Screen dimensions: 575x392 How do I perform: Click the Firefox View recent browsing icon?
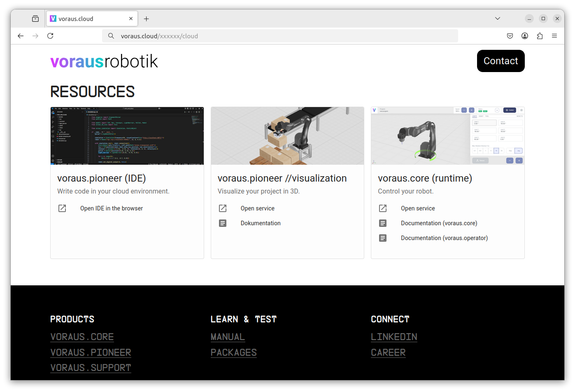click(35, 19)
